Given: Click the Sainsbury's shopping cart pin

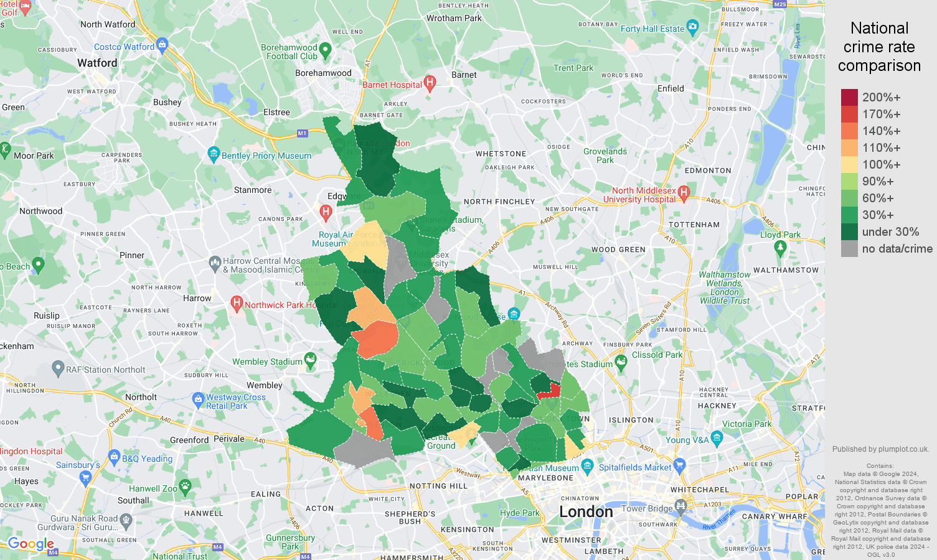Looking at the screenshot, I should tap(85, 478).
